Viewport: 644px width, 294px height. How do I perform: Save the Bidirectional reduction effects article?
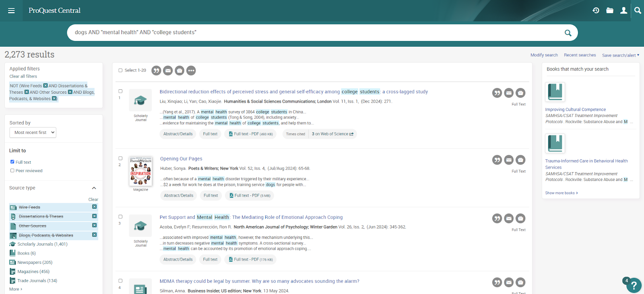(520, 93)
